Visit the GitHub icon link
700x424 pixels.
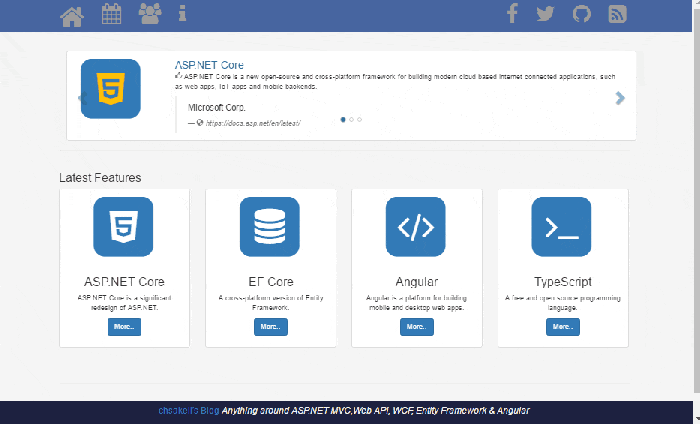[x=581, y=14]
